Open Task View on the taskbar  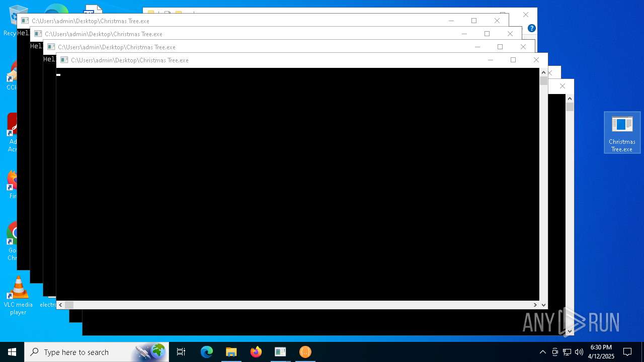point(181,352)
